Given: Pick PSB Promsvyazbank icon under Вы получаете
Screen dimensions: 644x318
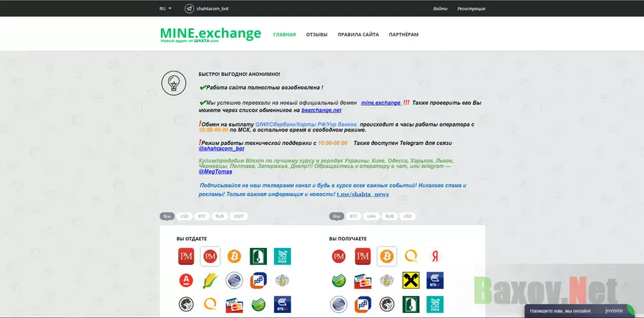Looking at the screenshot, I should coord(363,304).
